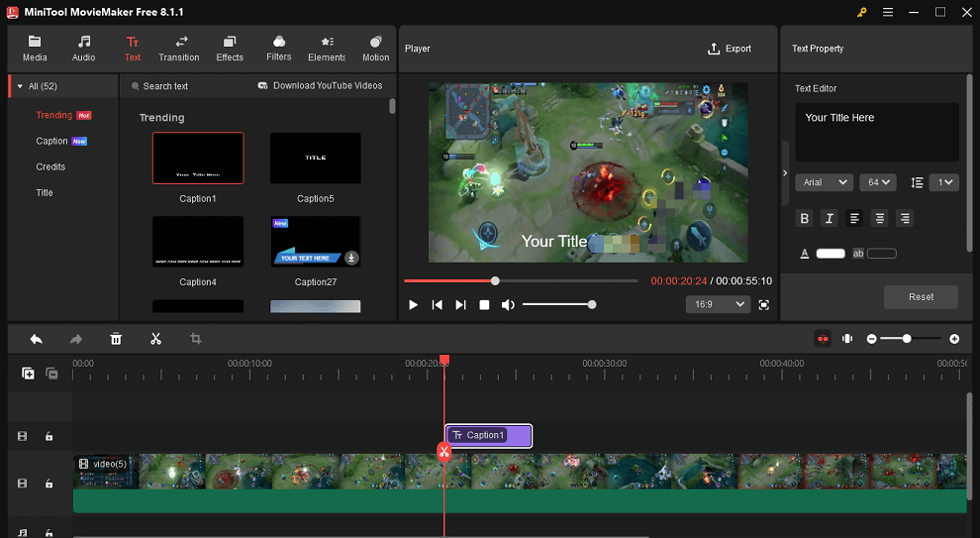The image size is (980, 538).
Task: Toggle Italic text formatting
Action: 830,219
